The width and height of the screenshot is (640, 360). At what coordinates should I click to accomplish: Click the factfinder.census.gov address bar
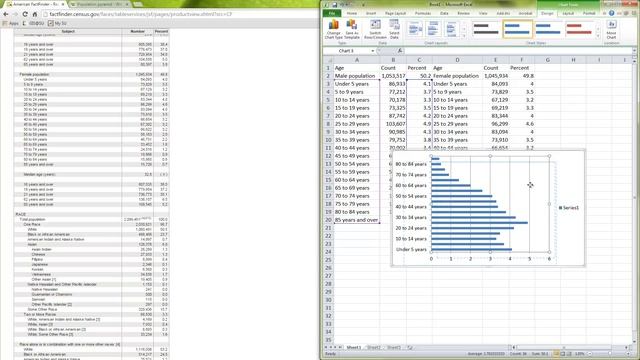[180, 14]
